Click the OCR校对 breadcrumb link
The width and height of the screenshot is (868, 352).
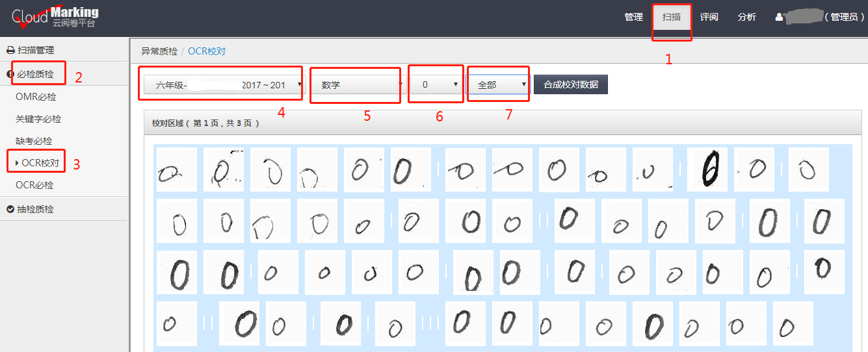(x=207, y=51)
